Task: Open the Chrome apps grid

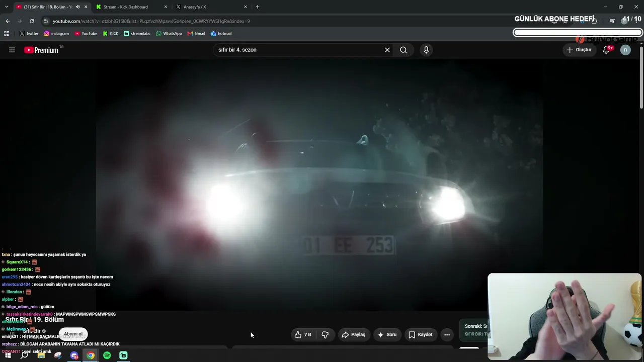Action: click(x=7, y=34)
